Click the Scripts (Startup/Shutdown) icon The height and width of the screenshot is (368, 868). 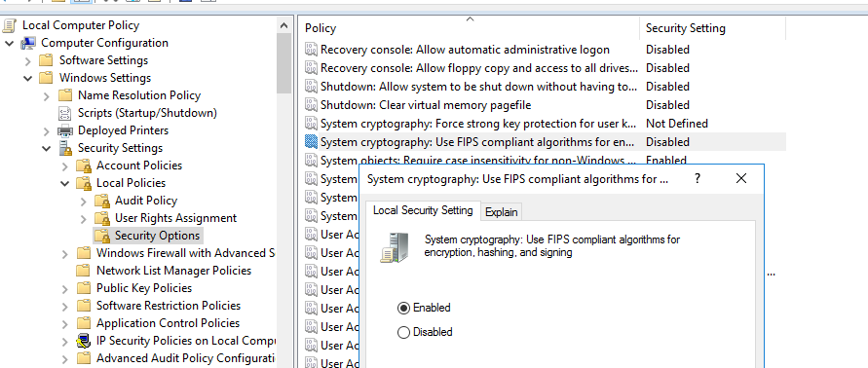(x=65, y=114)
